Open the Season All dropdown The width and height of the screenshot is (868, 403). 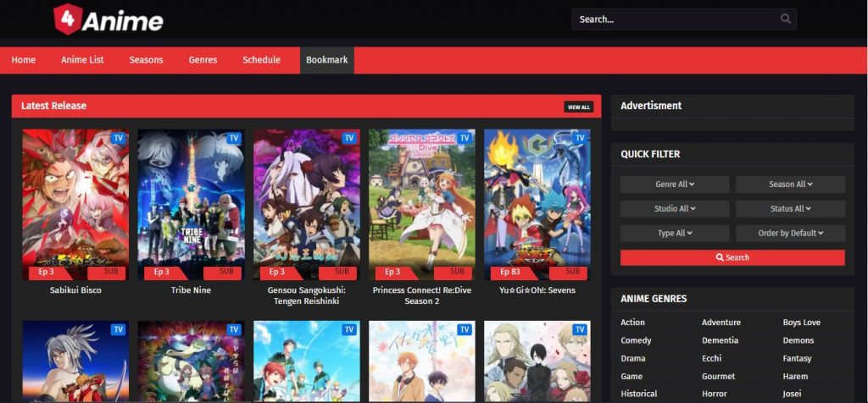coord(790,185)
